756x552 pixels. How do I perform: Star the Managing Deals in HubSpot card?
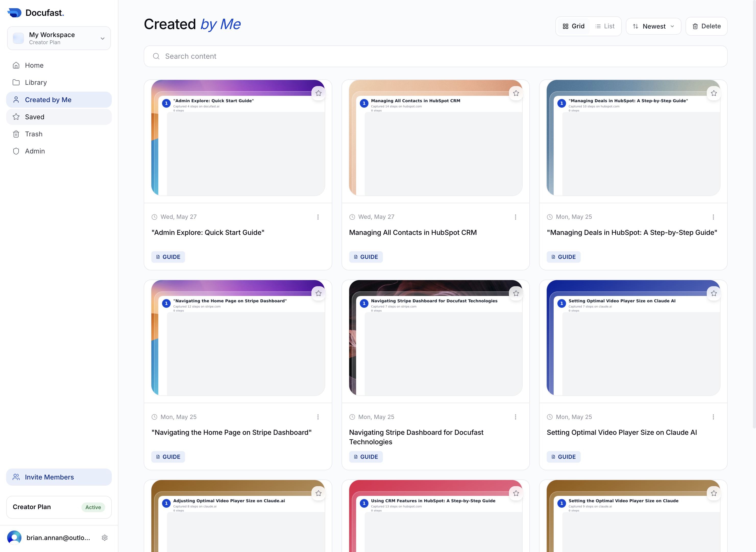point(714,93)
